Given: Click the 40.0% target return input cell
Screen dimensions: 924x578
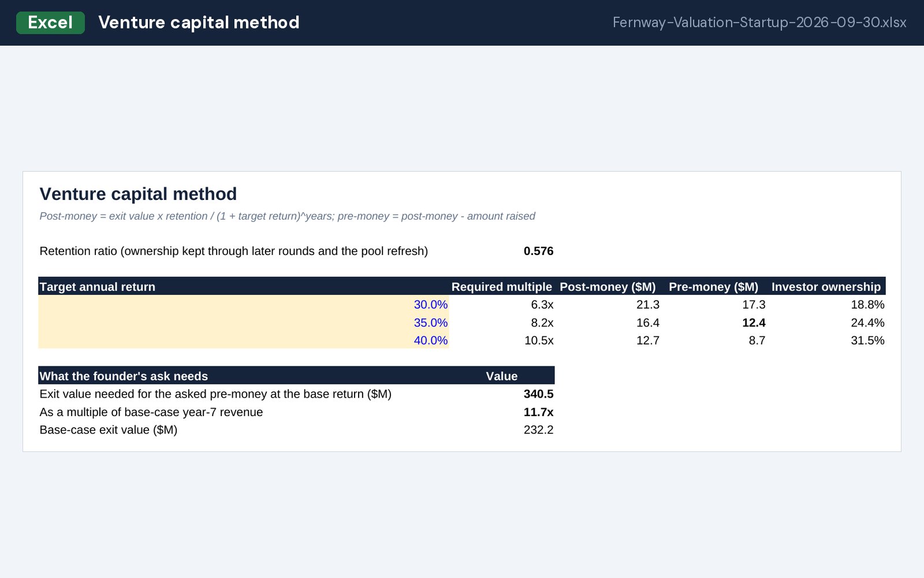Looking at the screenshot, I should pyautogui.click(x=244, y=340).
